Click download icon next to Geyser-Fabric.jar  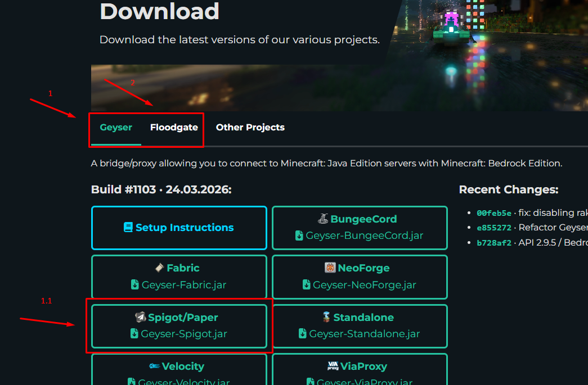[134, 284]
